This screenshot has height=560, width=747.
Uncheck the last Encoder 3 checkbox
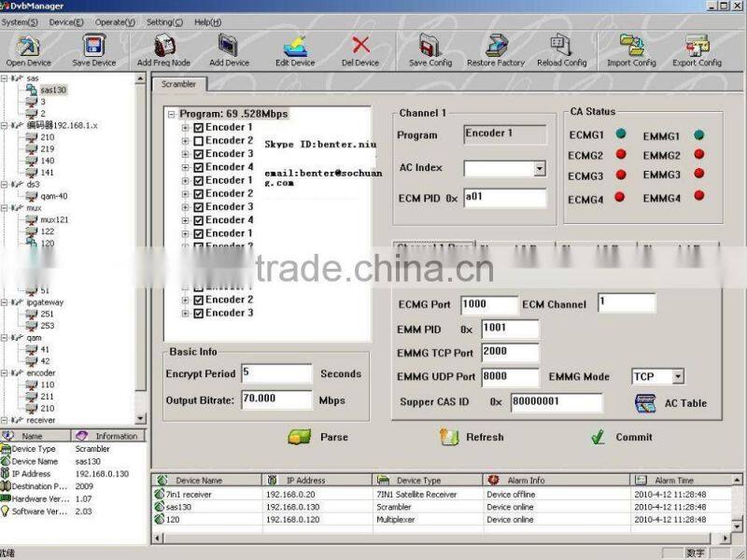pos(198,314)
